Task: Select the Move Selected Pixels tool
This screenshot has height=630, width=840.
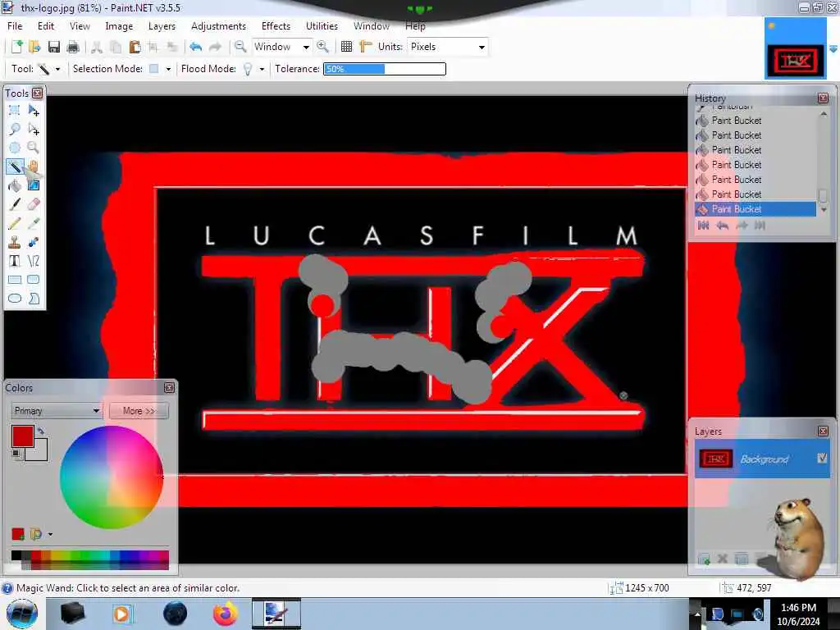Action: click(33, 111)
